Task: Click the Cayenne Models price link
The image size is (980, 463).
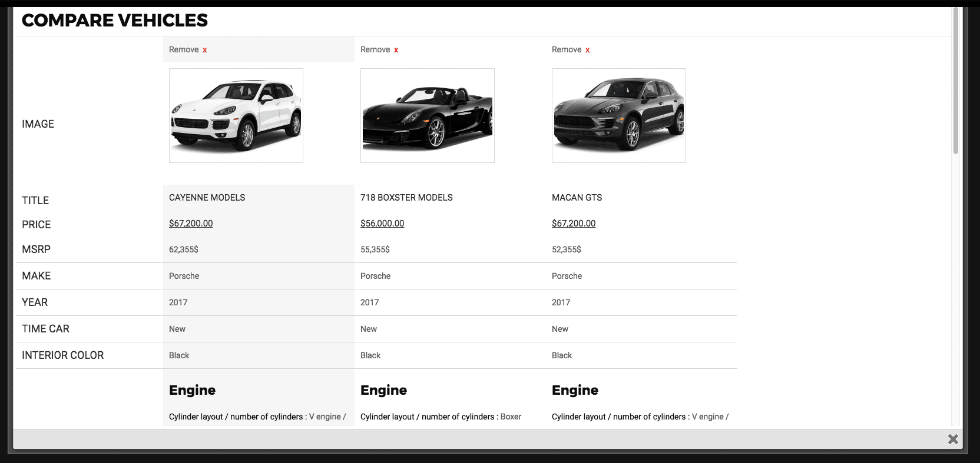Action: [x=191, y=224]
